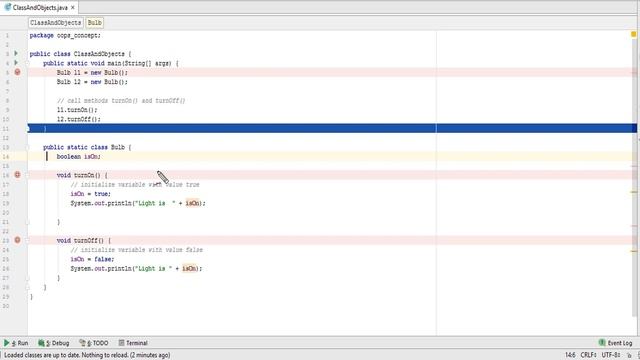Click the '// call methods turnOn() and turnOff()' comment

point(121,100)
